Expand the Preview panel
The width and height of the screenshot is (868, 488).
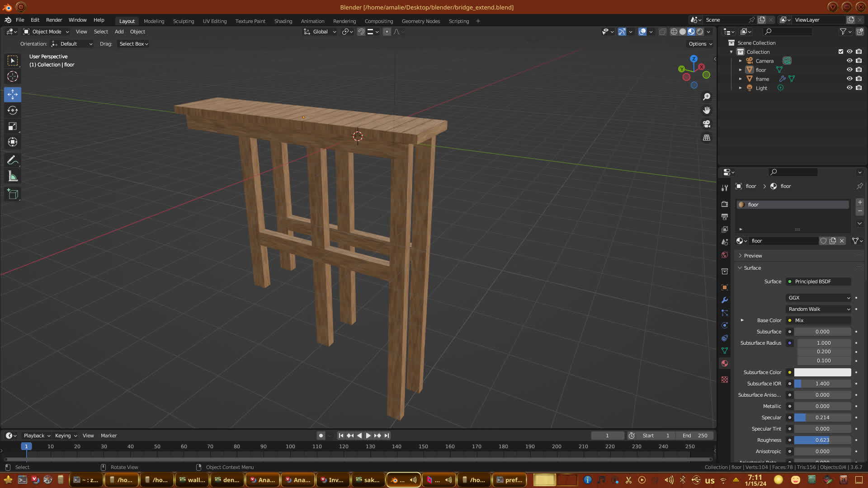point(753,256)
